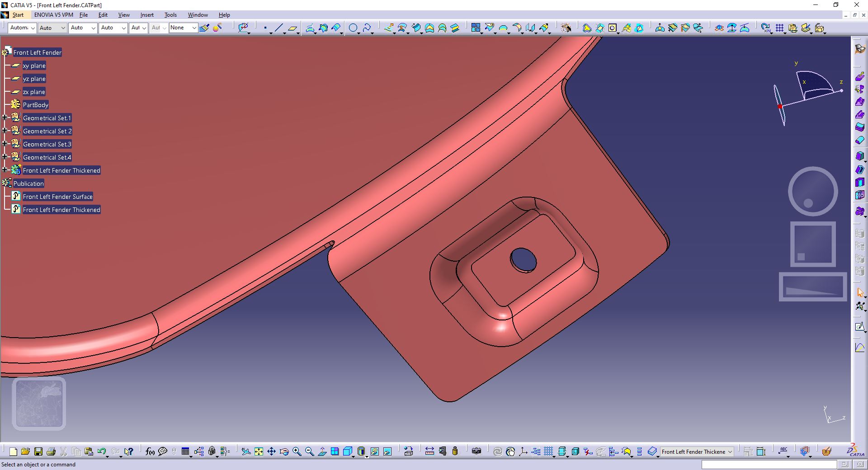Toggle the Painter format brush icon
868x470 pixels.
[204, 28]
